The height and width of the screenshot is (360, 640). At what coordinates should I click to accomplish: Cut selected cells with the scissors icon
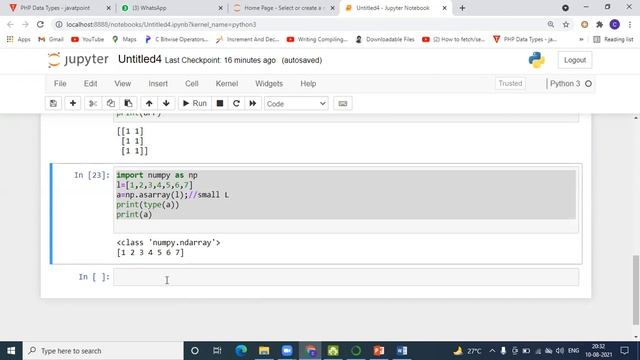pos(93,103)
